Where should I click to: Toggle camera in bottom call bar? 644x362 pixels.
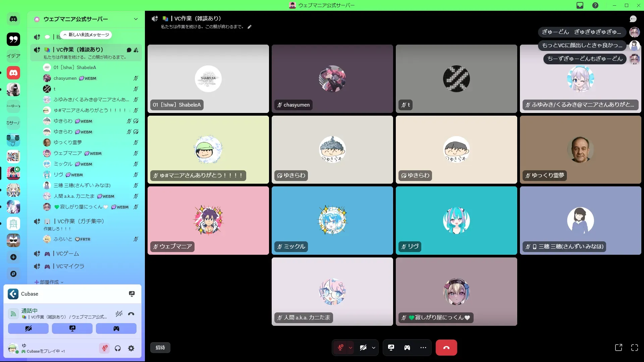(x=363, y=348)
